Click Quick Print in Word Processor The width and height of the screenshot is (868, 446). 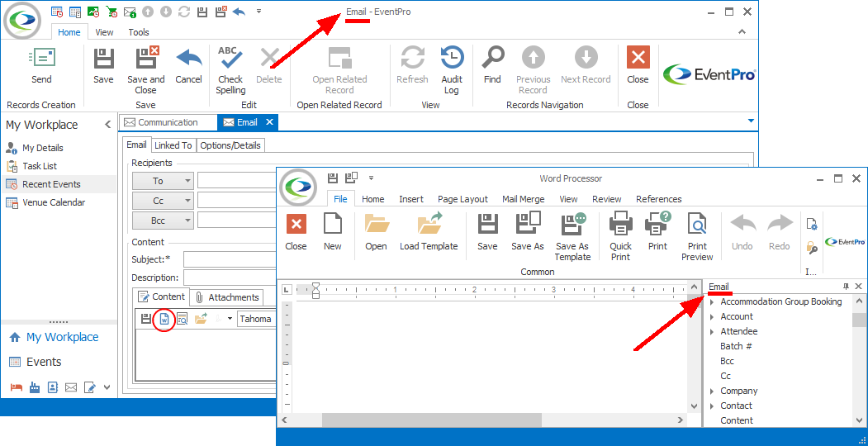pos(620,237)
